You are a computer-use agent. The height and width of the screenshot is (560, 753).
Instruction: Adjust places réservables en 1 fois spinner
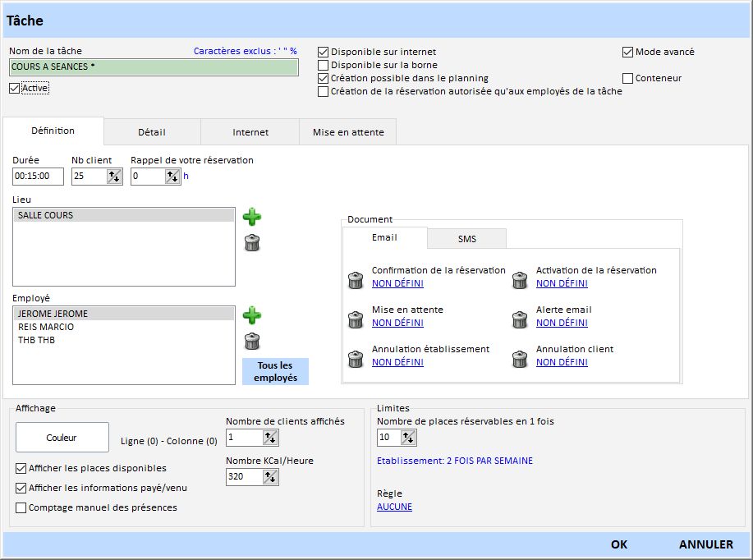(x=408, y=438)
